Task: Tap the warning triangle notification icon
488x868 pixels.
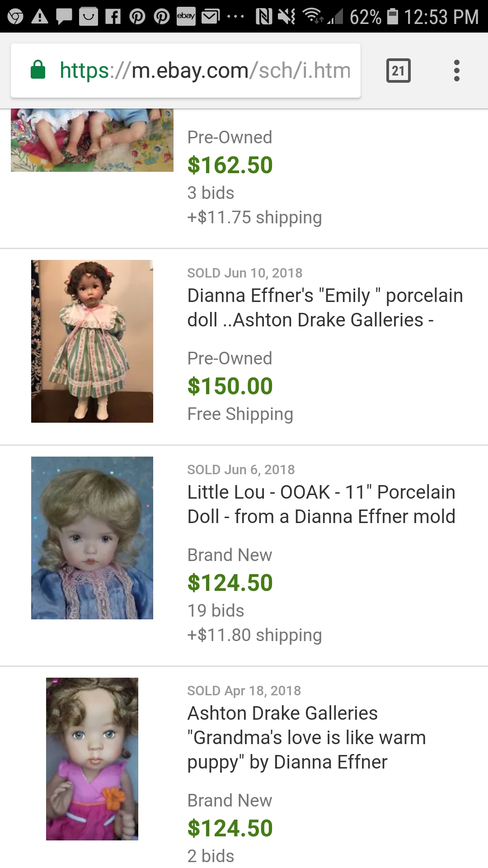Action: click(x=40, y=17)
